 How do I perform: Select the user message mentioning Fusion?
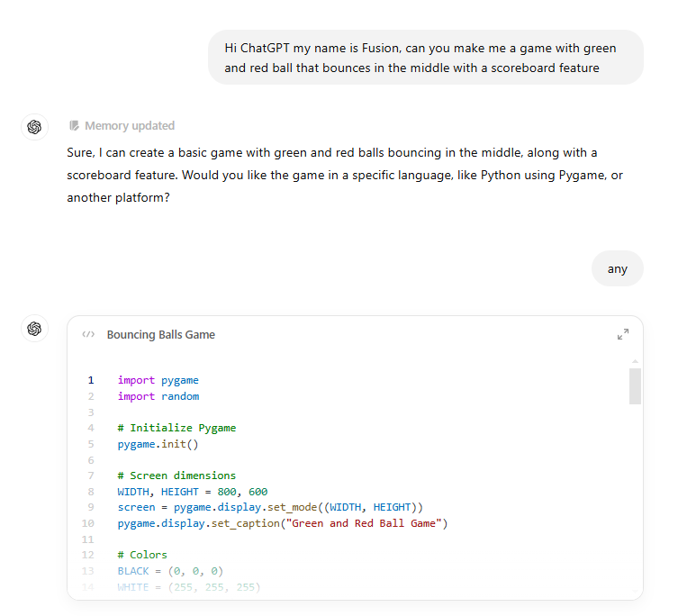(426, 58)
